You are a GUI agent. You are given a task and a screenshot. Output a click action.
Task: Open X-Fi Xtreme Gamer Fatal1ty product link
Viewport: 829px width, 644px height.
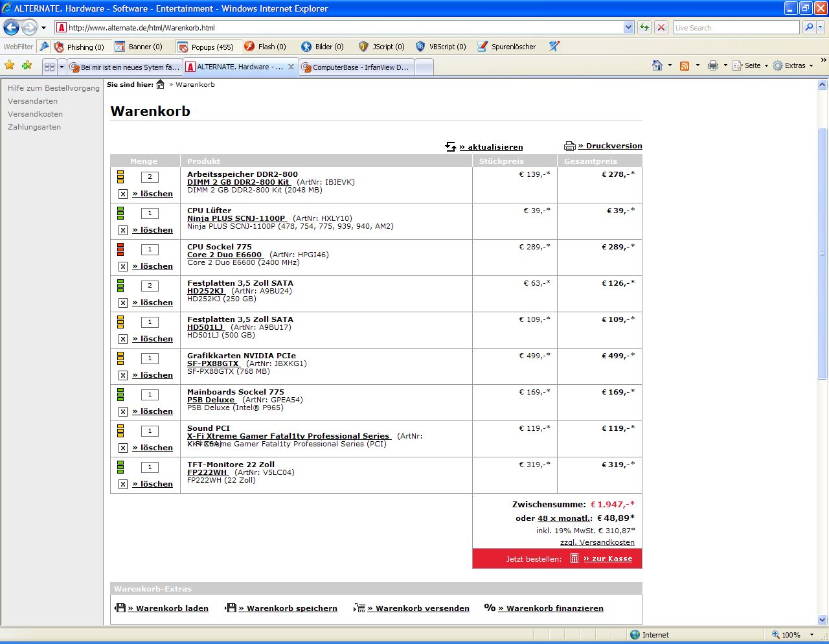click(x=289, y=436)
